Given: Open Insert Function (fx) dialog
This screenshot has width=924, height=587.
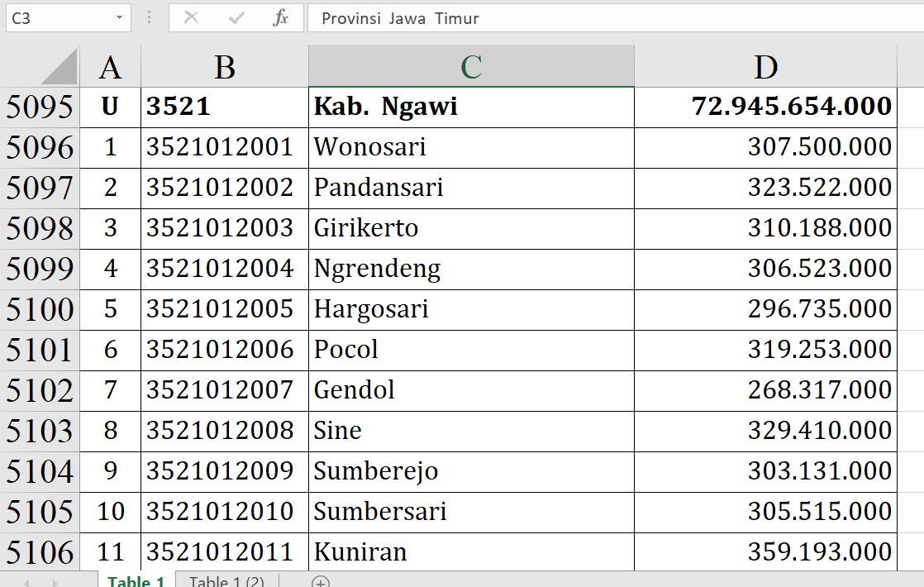Looking at the screenshot, I should click(x=281, y=18).
